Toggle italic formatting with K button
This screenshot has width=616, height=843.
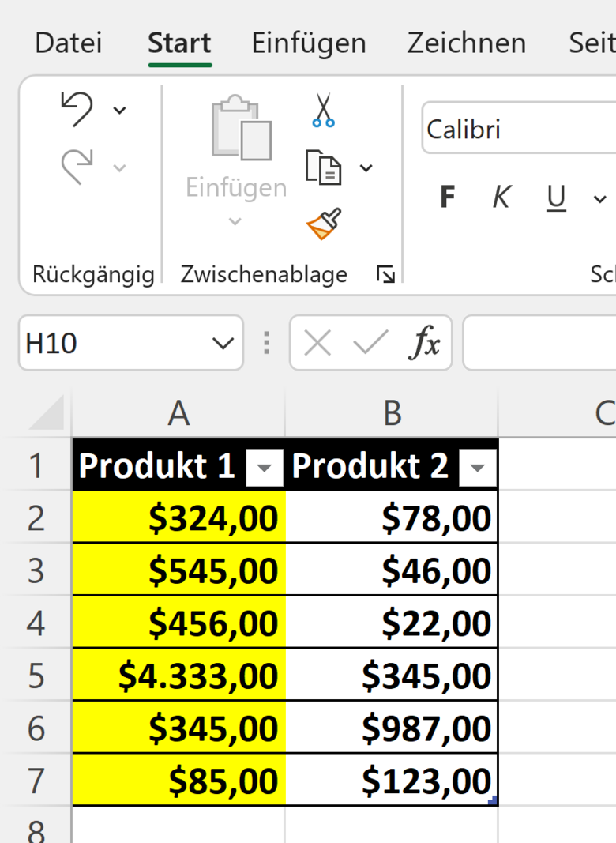point(501,197)
